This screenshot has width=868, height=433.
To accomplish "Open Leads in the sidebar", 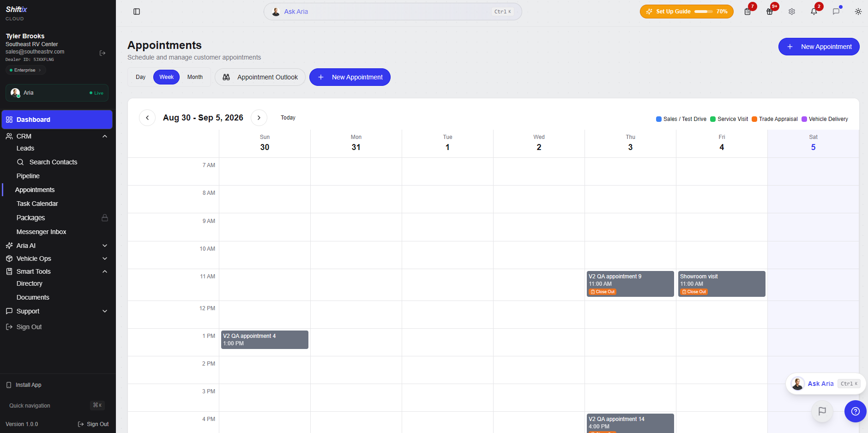I will pos(25,148).
